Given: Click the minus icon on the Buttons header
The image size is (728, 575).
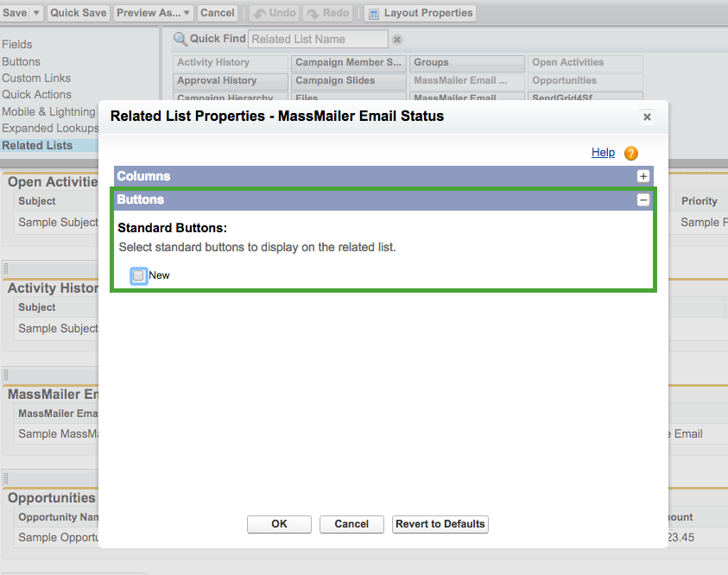Looking at the screenshot, I should coord(643,199).
